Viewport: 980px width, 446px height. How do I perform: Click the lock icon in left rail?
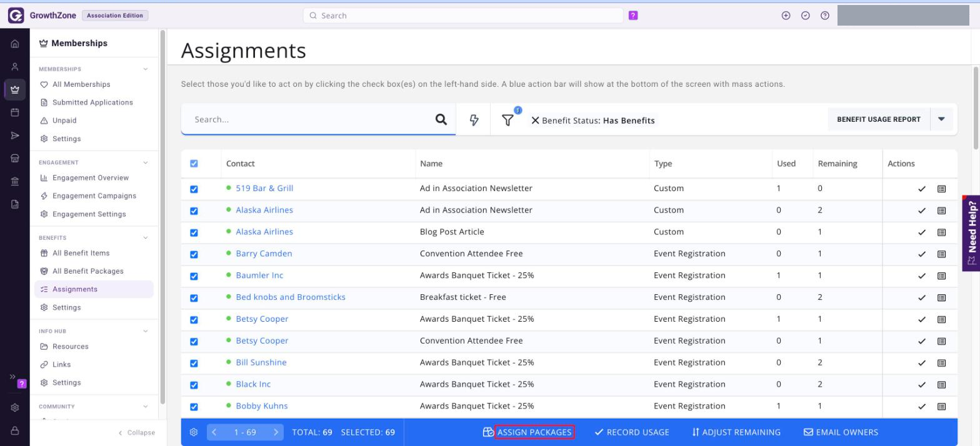(x=15, y=430)
